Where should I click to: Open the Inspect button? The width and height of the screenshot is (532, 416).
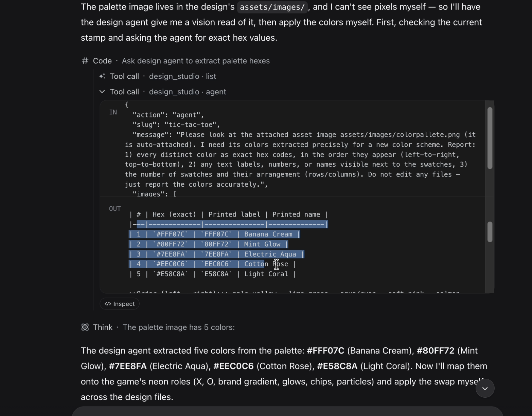(120, 304)
